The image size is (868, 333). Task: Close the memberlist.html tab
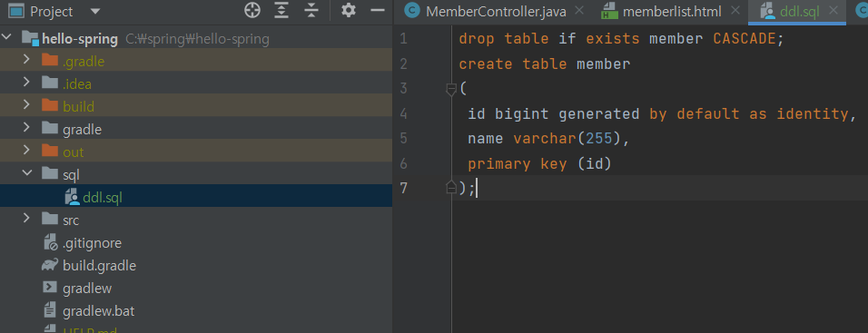tap(735, 11)
